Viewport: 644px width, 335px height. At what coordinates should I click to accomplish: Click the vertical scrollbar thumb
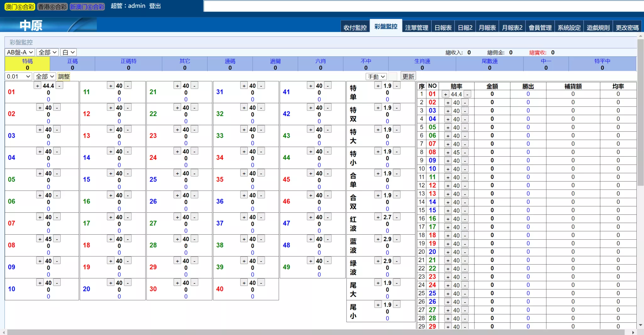[640, 110]
